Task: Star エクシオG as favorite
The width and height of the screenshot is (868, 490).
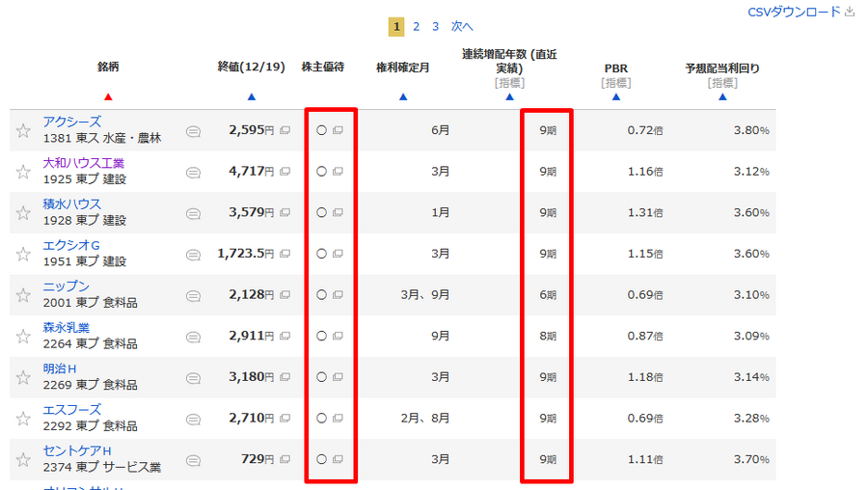Action: click(23, 254)
